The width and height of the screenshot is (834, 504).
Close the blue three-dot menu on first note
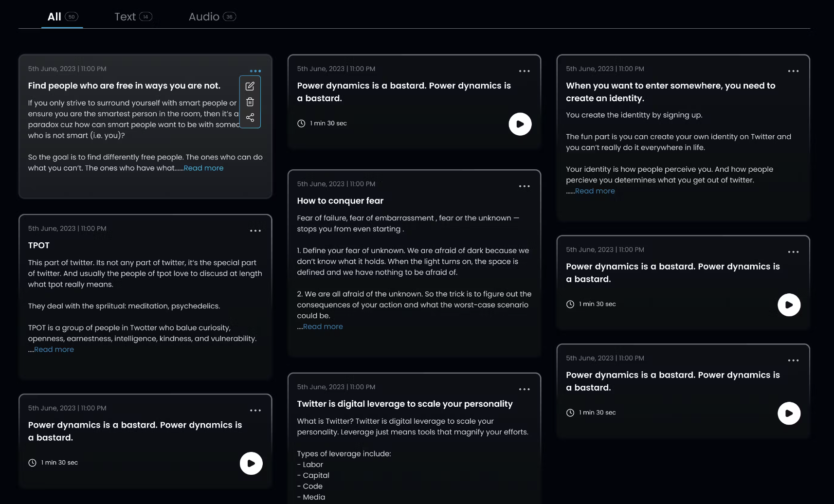[x=255, y=71]
